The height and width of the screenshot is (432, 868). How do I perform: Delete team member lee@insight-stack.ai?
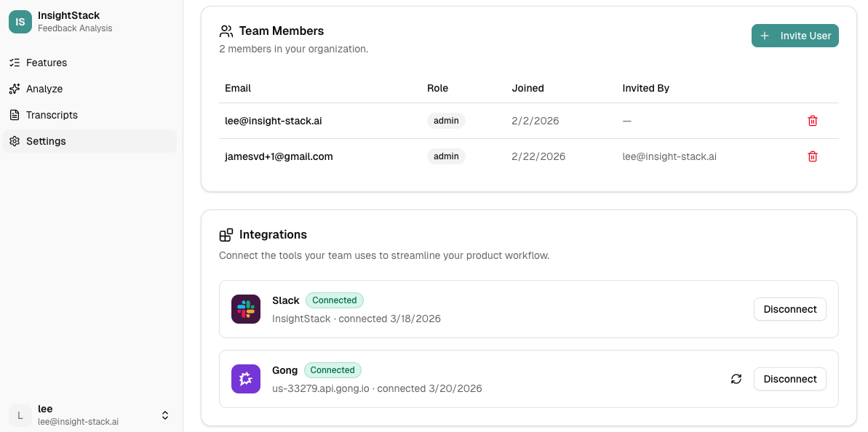(813, 121)
